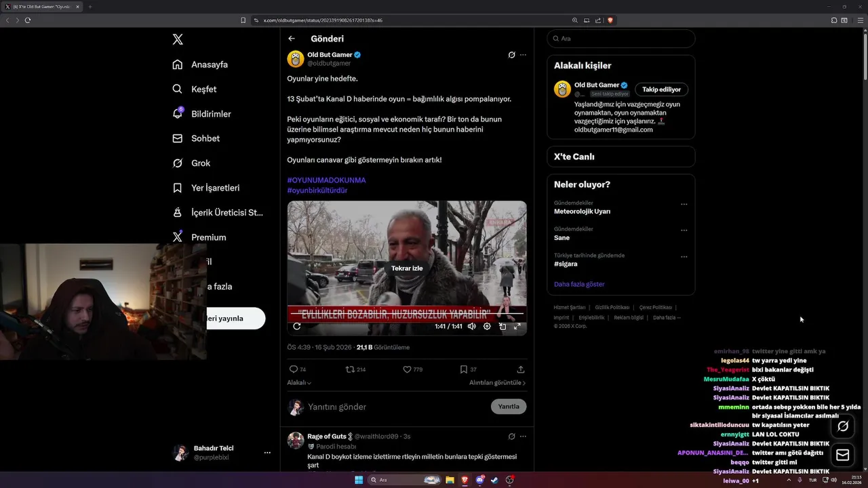The width and height of the screenshot is (868, 488).
Task: Click Takip ediliyor button
Action: point(662,89)
